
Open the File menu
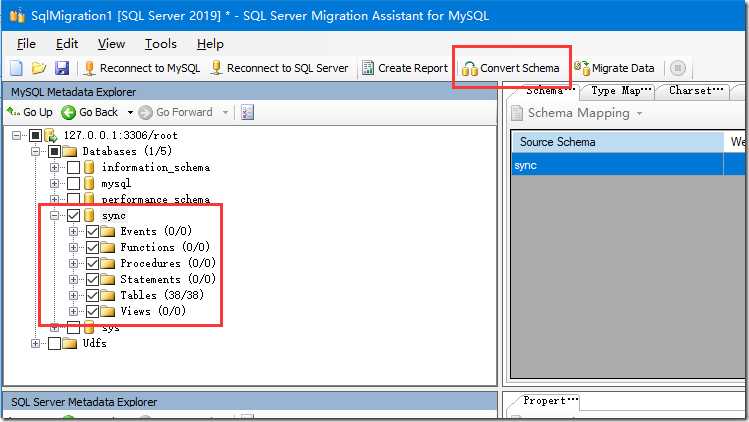point(26,44)
